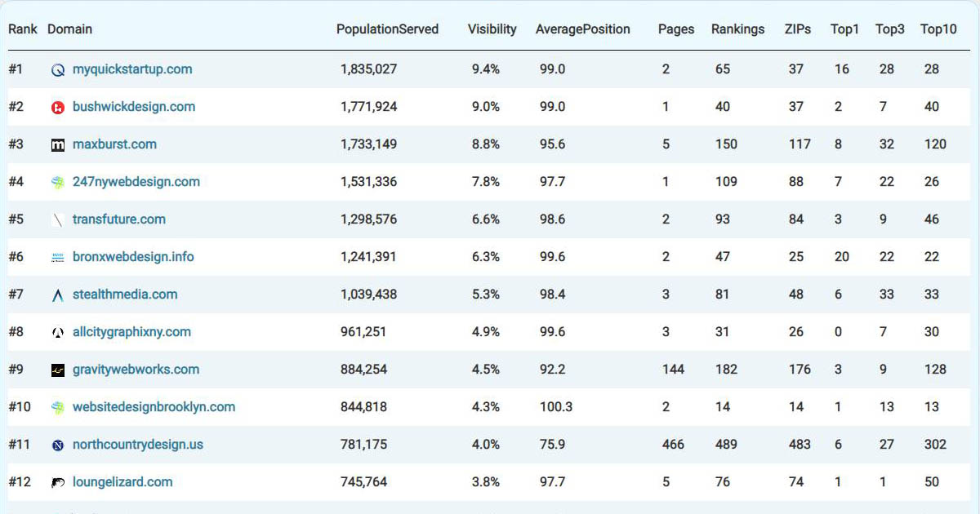Click the bushwickdesign.com red favicon
Viewport: 980px width, 514px height.
pyautogui.click(x=57, y=107)
